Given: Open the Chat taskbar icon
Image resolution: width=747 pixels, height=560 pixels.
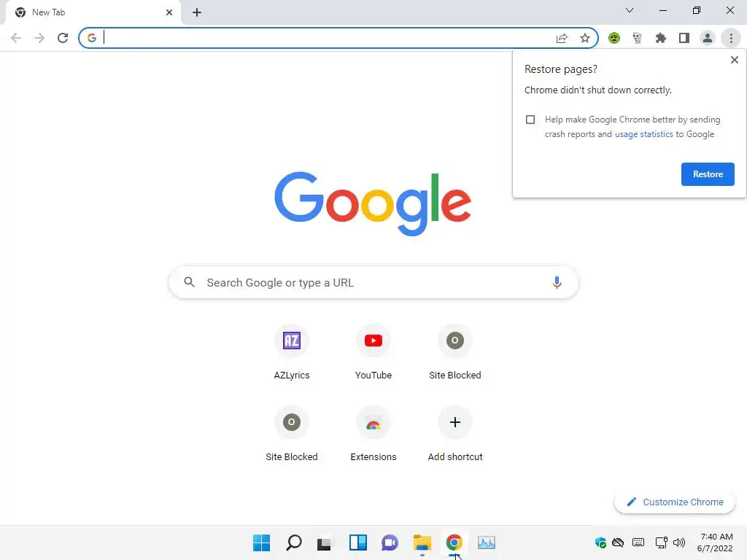Looking at the screenshot, I should tap(390, 542).
